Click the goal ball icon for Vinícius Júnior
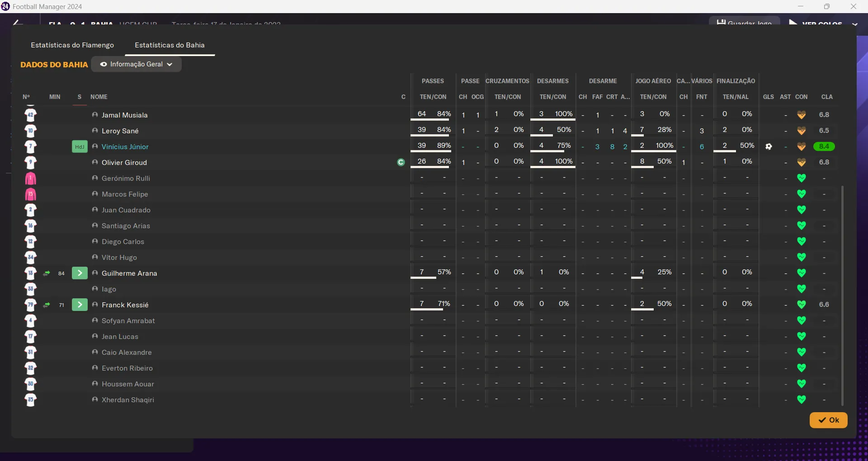 [x=769, y=146]
